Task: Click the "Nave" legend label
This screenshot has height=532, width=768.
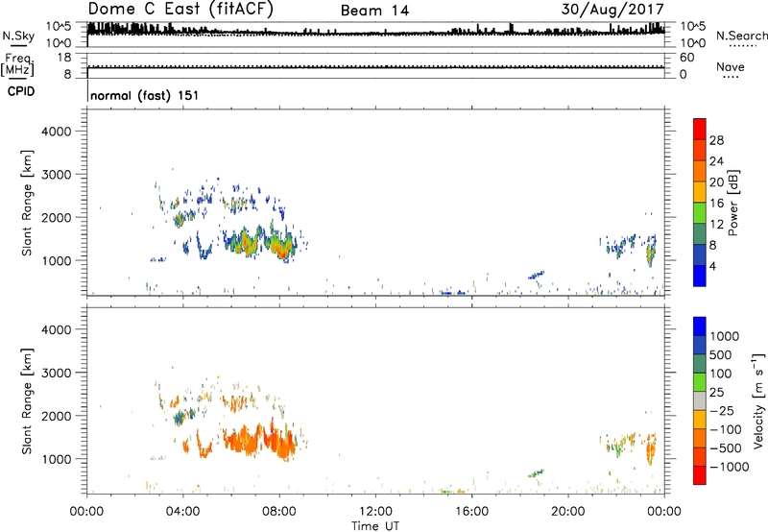Action: pos(731,66)
